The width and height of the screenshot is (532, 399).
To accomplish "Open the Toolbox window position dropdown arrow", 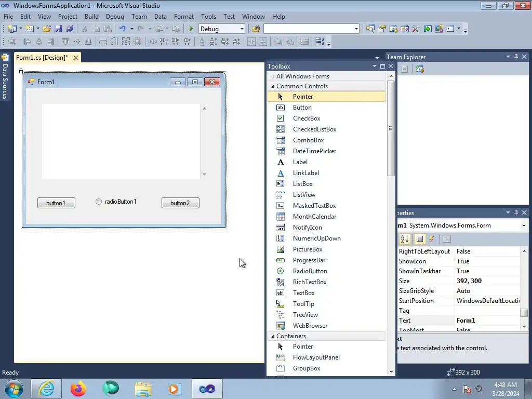I will coord(374,66).
